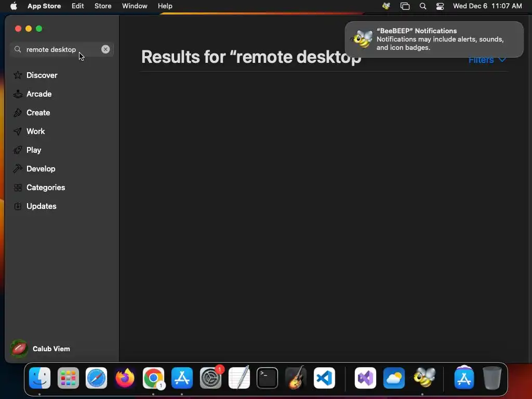Open Finder from the Dock
Screen dimensions: 532x399
point(39,378)
